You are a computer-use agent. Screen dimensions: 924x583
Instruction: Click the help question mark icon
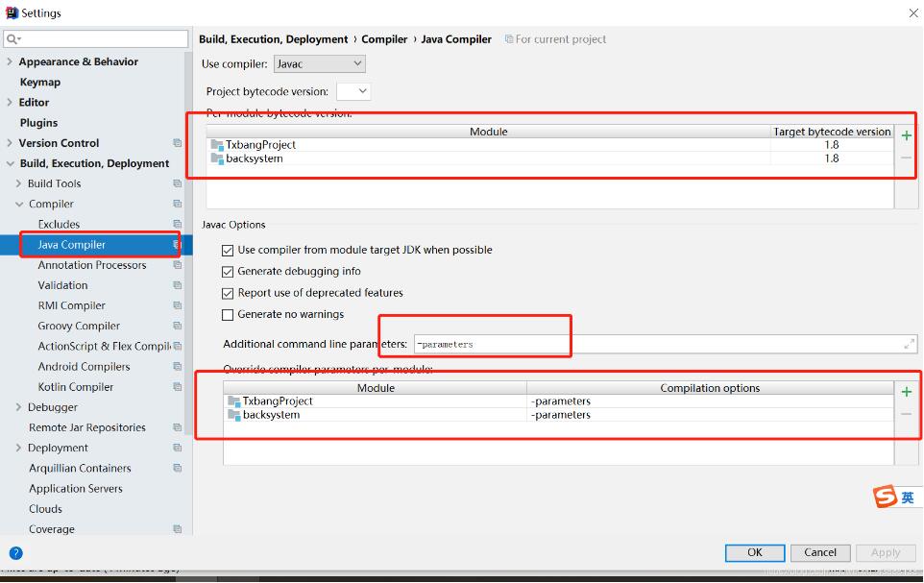click(16, 553)
